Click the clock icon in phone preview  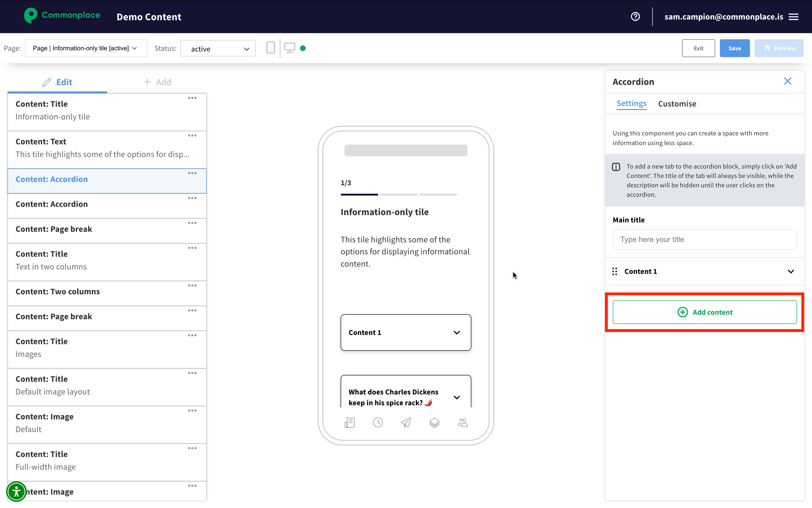[x=378, y=422]
